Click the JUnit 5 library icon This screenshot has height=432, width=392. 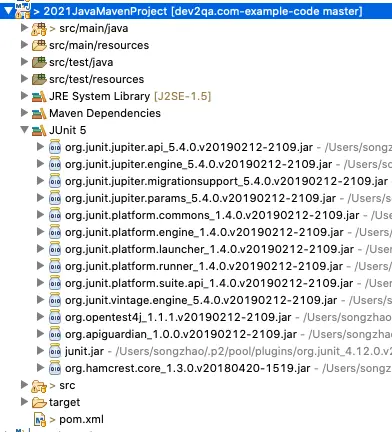(x=39, y=130)
